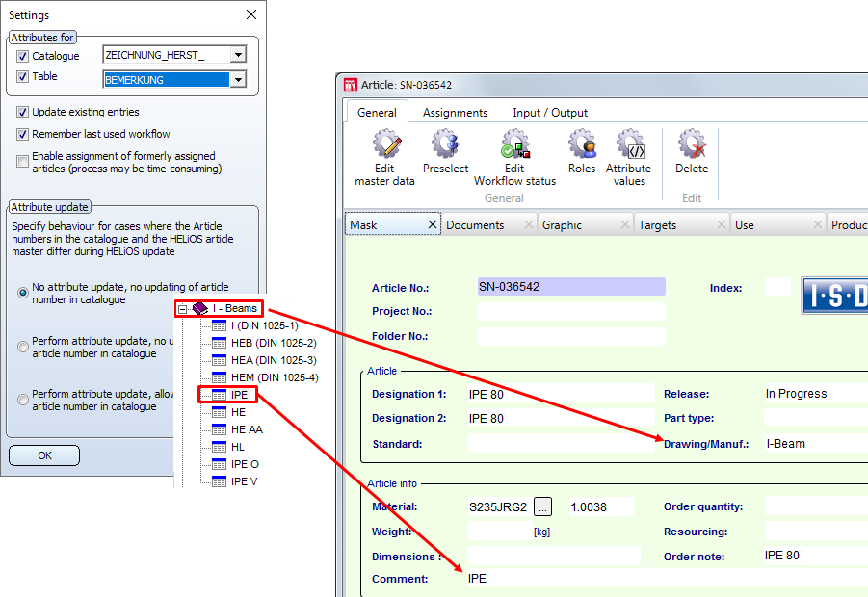Viewport: 868px width, 597px height.
Task: Click the Designation 2 field
Action: (x=561, y=418)
